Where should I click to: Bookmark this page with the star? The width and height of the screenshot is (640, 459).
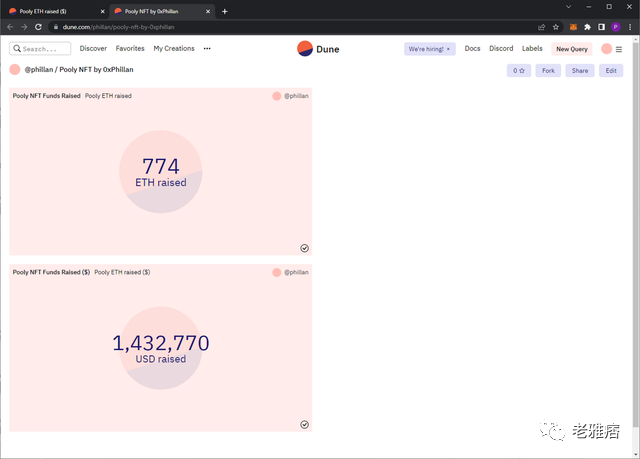[556, 27]
